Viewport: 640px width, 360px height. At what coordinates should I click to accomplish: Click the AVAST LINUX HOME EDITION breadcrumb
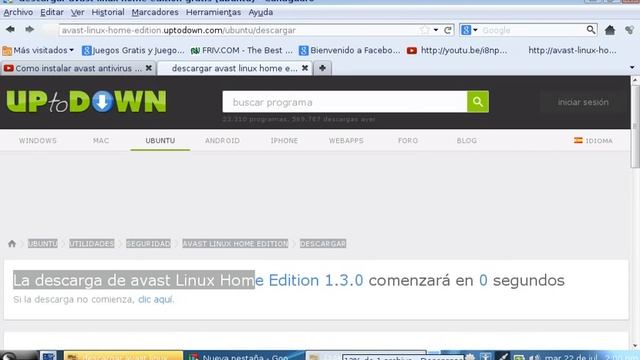235,244
